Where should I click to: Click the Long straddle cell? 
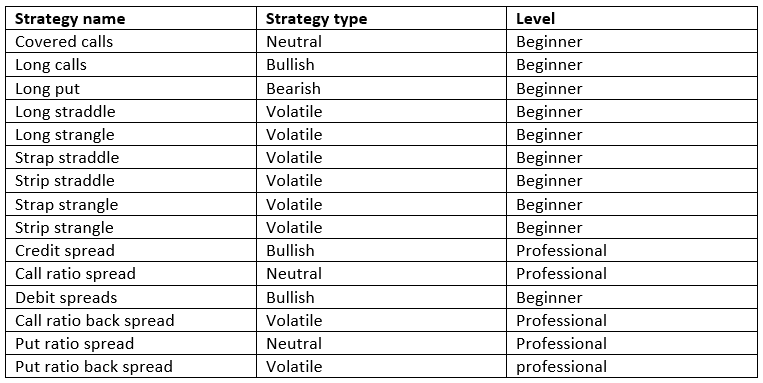131,111
